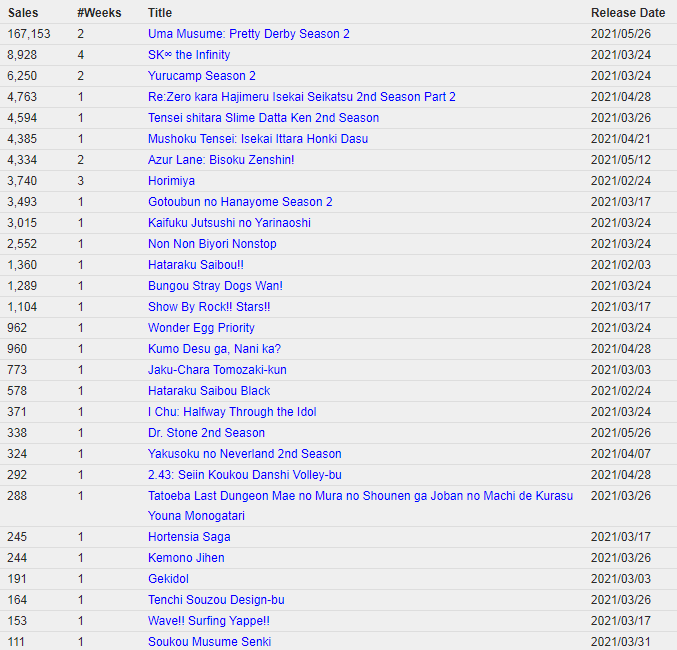Viewport: 677px width, 650px height.
Task: Select the 4,385 sales cell
Action: tap(22, 139)
